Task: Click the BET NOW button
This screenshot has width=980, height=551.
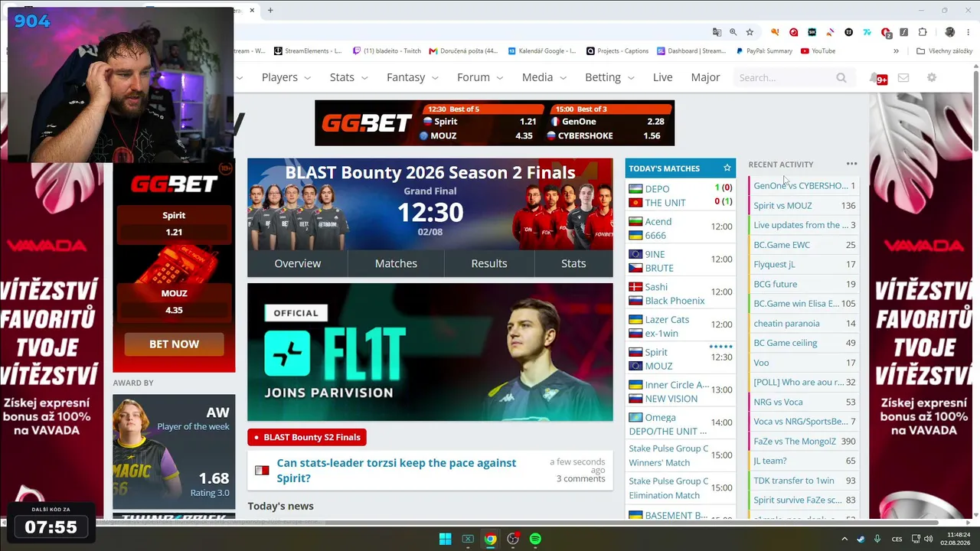Action: pyautogui.click(x=174, y=344)
